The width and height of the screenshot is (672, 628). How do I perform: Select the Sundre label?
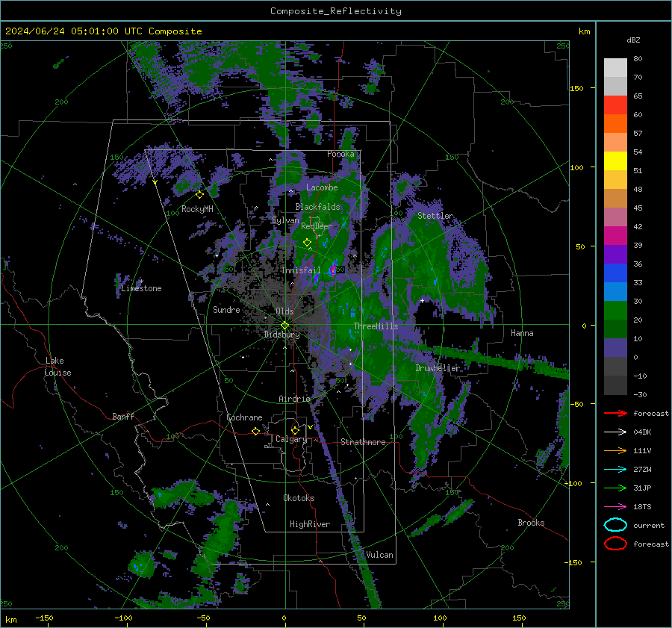pyautogui.click(x=226, y=309)
